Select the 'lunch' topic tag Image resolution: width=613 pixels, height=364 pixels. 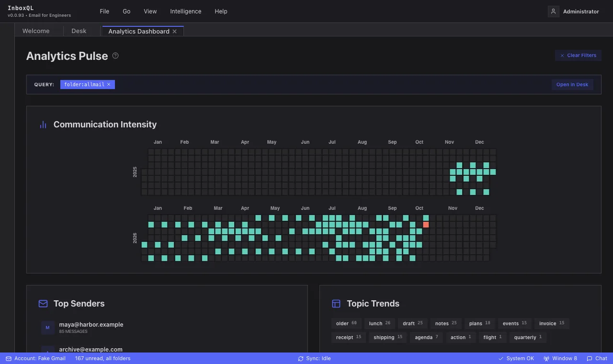coord(379,323)
